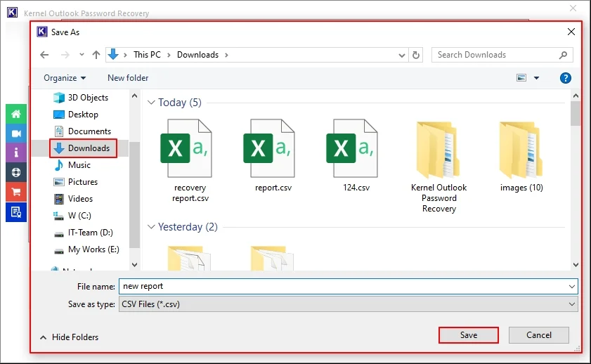Screen dimensions: 591x364
Task: Click the red shopping cart sidebar icon
Action: [x=16, y=192]
